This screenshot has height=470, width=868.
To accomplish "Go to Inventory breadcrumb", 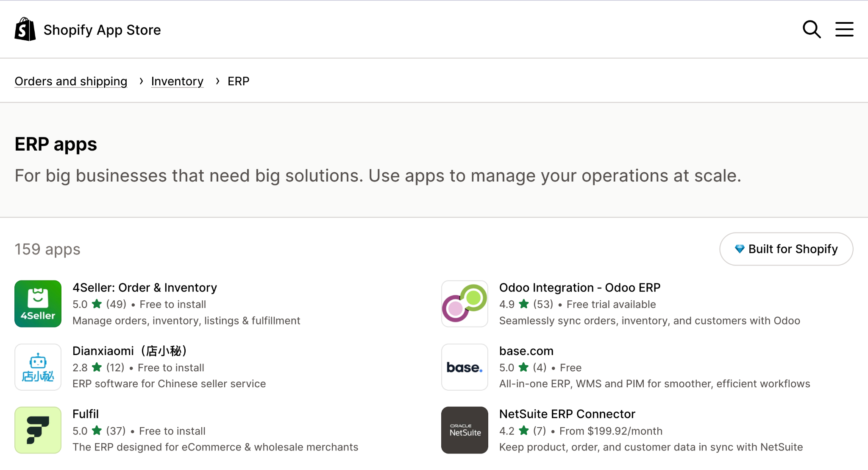I will point(177,81).
